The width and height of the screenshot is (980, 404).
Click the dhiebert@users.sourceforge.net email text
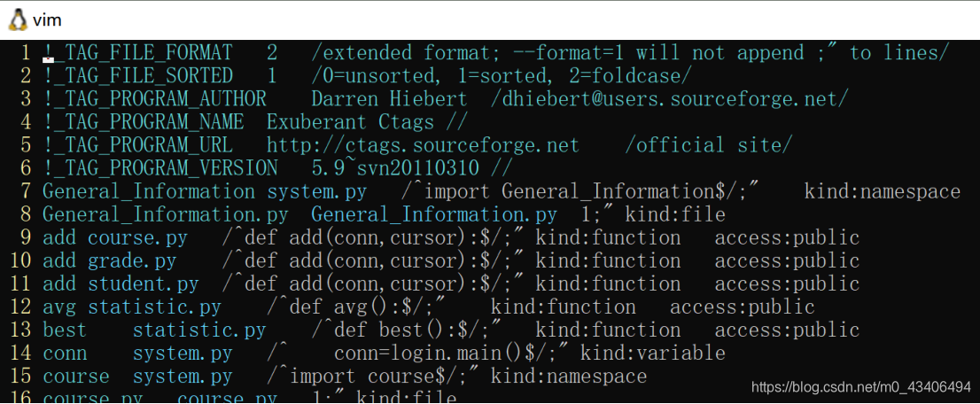669,99
